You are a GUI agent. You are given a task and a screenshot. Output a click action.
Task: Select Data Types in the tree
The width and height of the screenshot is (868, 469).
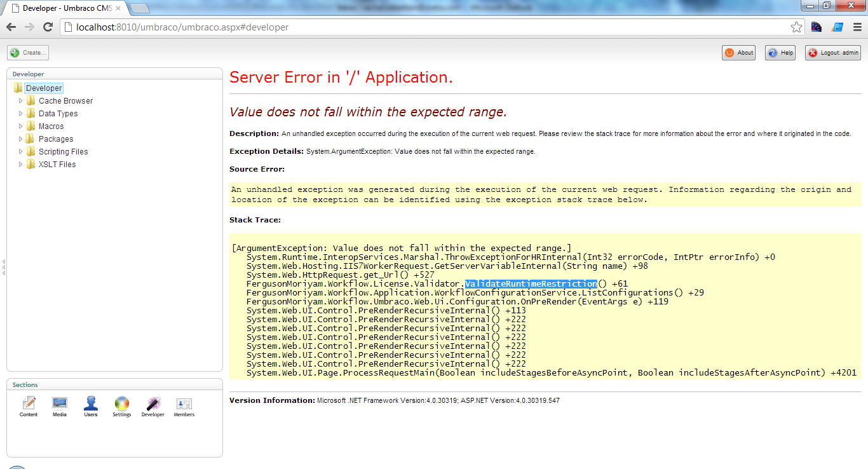point(58,114)
